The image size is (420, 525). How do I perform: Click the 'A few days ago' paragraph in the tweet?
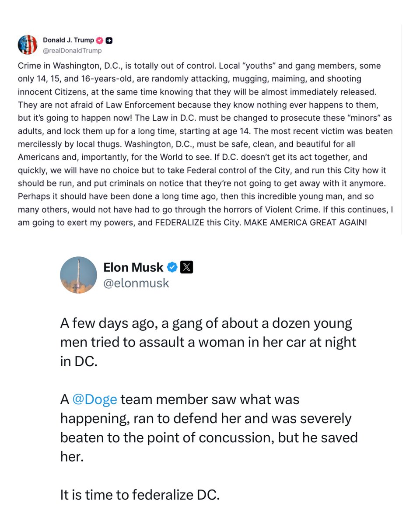point(208,343)
